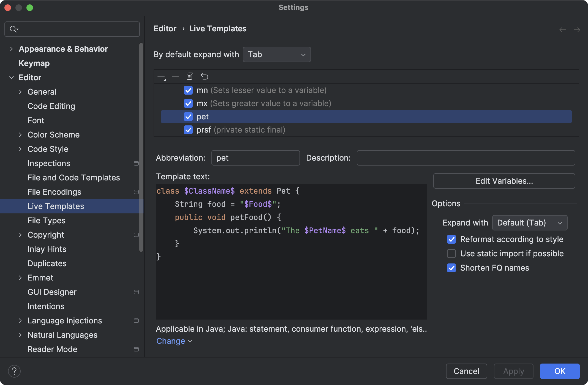Enable Use static import if possible
Screen dimensions: 588x385
coord(451,253)
